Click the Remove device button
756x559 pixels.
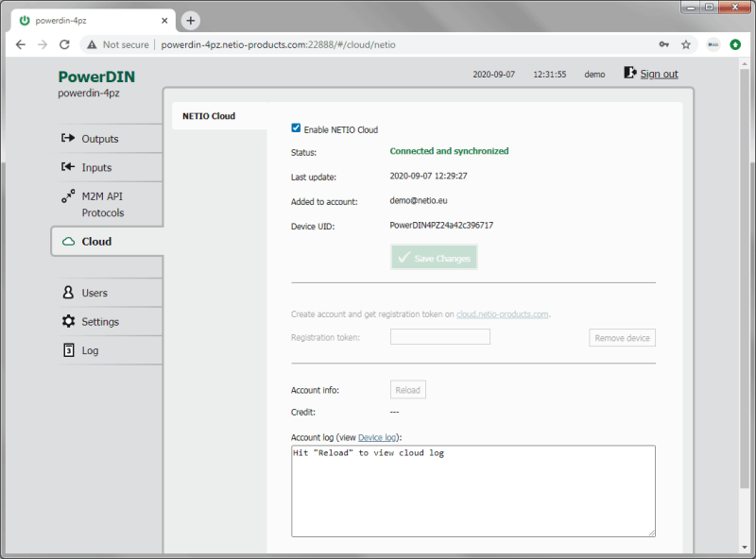tap(622, 337)
